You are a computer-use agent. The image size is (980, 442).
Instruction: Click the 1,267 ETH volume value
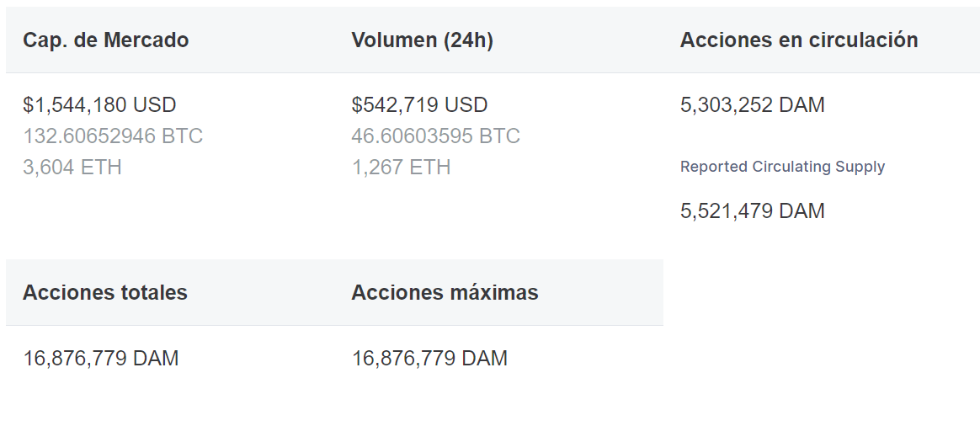click(x=401, y=168)
